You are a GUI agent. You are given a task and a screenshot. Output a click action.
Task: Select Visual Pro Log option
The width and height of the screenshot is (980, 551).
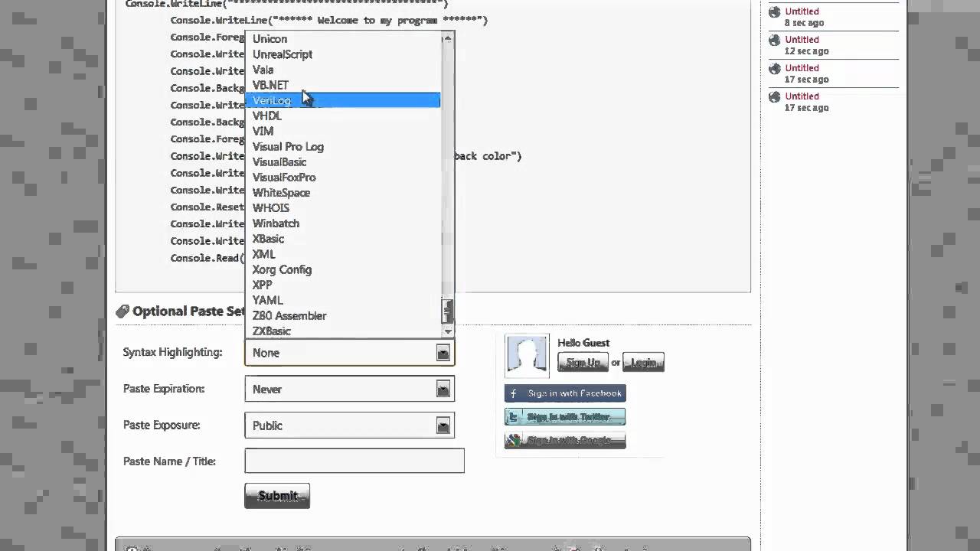(x=288, y=146)
